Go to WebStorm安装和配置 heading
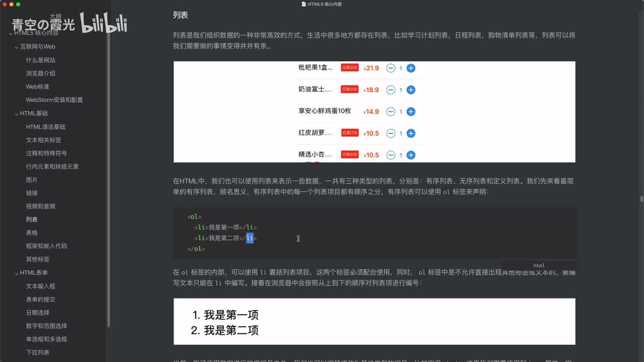Viewport: 644px width, 362px height. (54, 100)
